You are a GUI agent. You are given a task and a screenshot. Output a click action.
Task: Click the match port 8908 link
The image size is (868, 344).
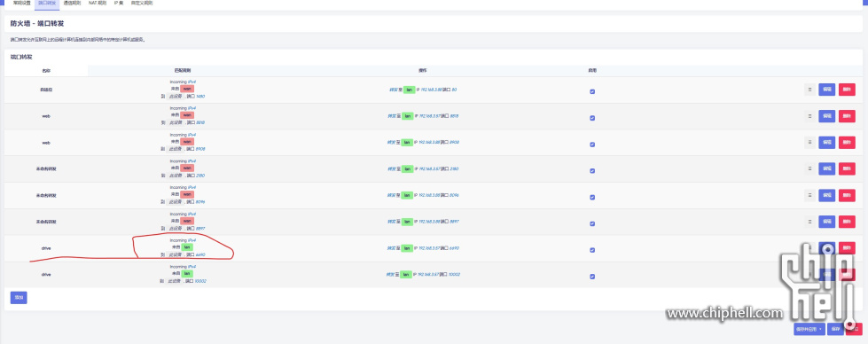point(200,149)
